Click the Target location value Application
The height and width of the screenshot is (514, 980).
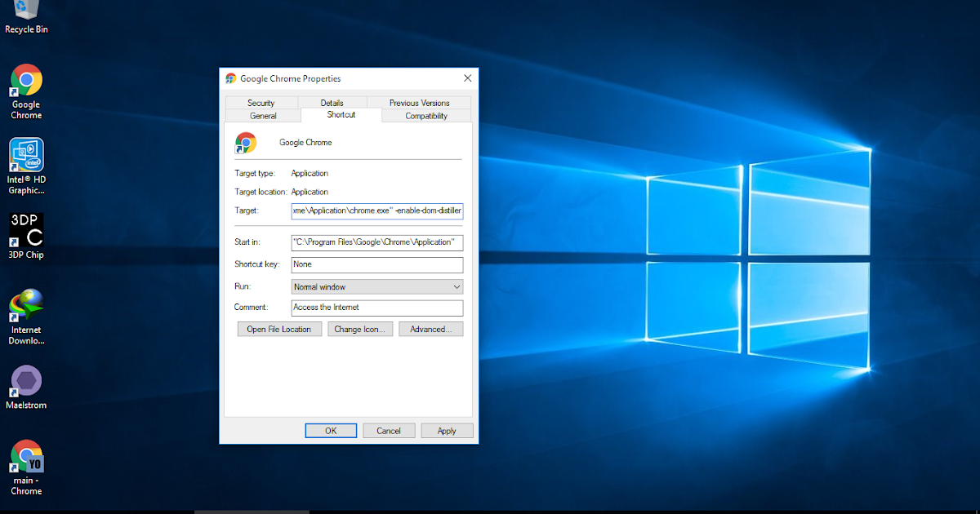pyautogui.click(x=310, y=193)
